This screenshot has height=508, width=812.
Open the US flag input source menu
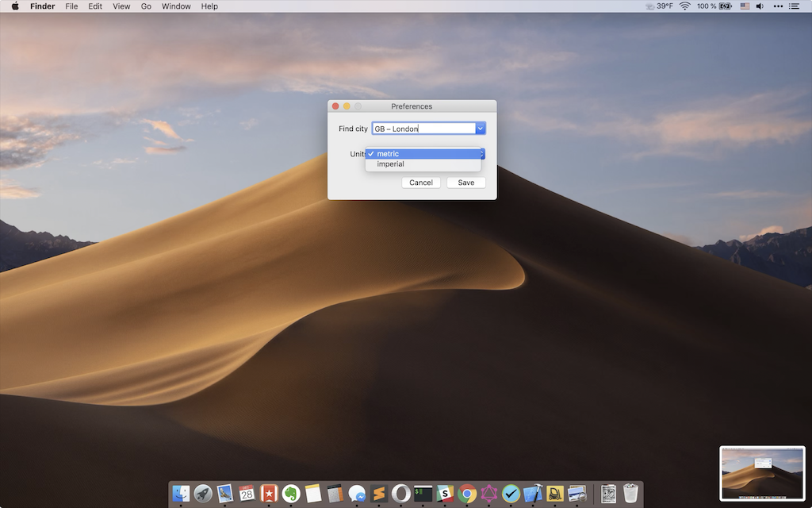point(745,6)
